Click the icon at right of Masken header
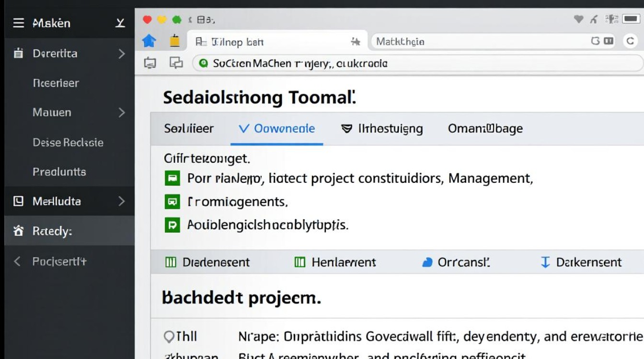 (x=120, y=23)
